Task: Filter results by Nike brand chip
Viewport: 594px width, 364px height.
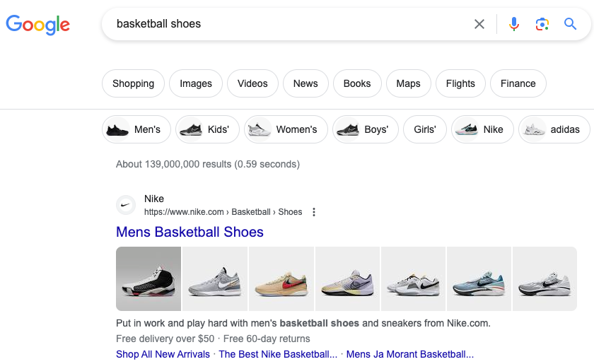Action: point(482,129)
